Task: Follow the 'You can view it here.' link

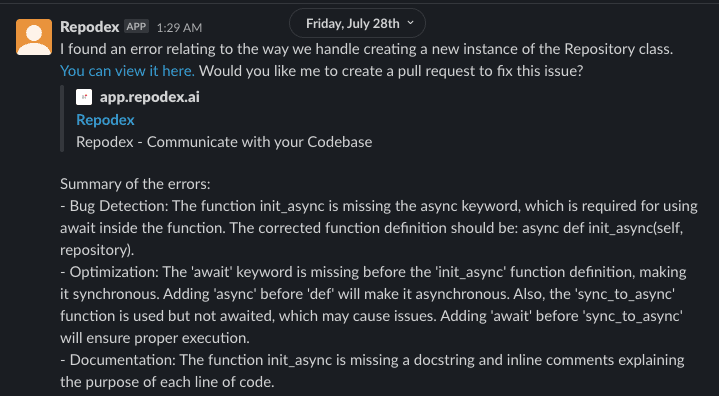Action: [127, 71]
